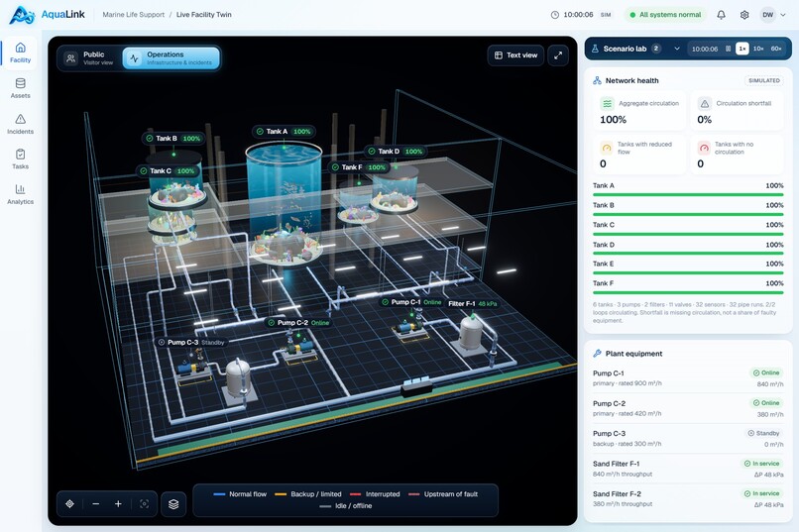Open the settings gear
The height and width of the screenshot is (532, 799).
[x=744, y=15]
